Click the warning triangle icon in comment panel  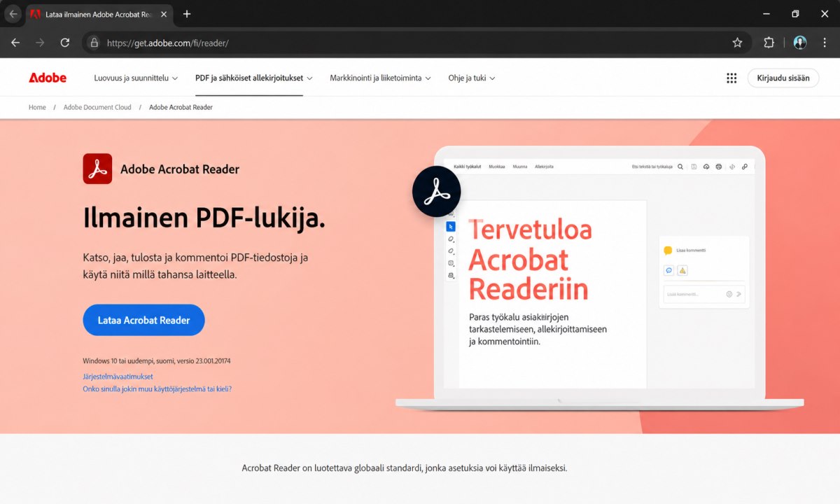(682, 270)
